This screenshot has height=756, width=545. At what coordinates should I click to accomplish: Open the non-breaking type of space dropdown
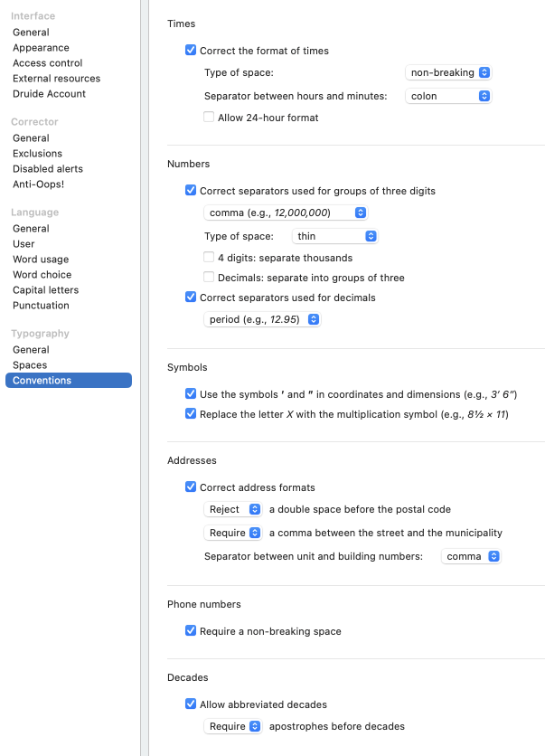pos(448,72)
